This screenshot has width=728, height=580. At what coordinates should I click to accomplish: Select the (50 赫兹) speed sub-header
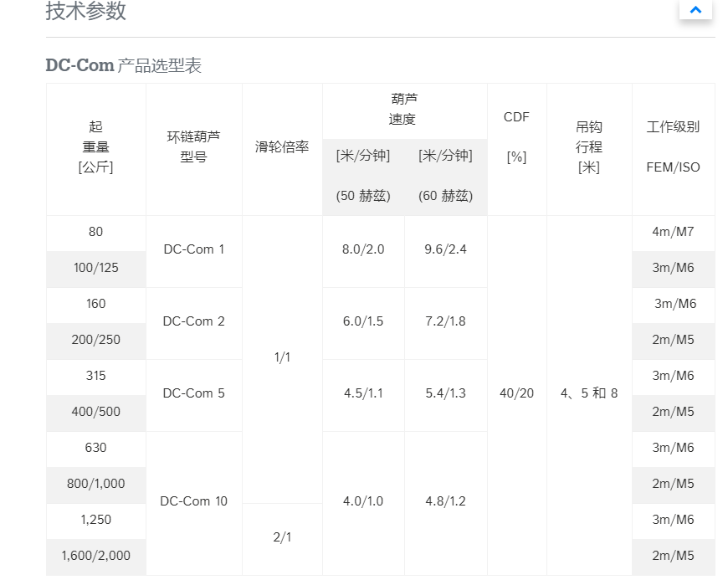click(363, 196)
